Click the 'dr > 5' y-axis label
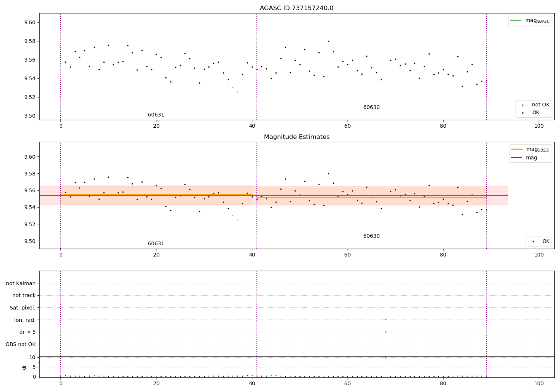This screenshot has width=560, height=392. pos(28,332)
